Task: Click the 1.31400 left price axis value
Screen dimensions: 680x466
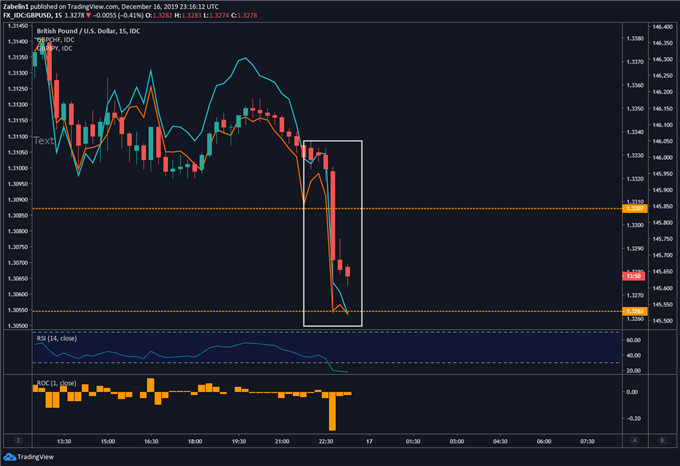Action: pyautogui.click(x=17, y=41)
